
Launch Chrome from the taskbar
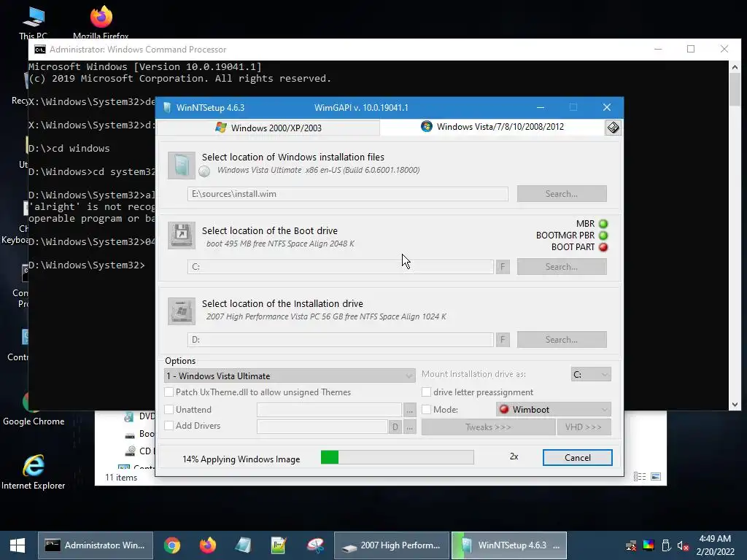coord(172,545)
